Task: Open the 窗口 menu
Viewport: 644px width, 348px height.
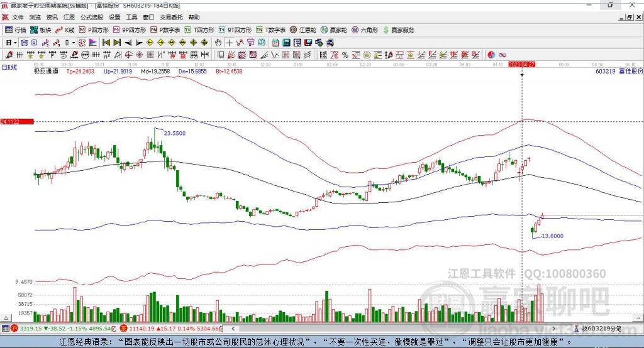Action: (148, 17)
